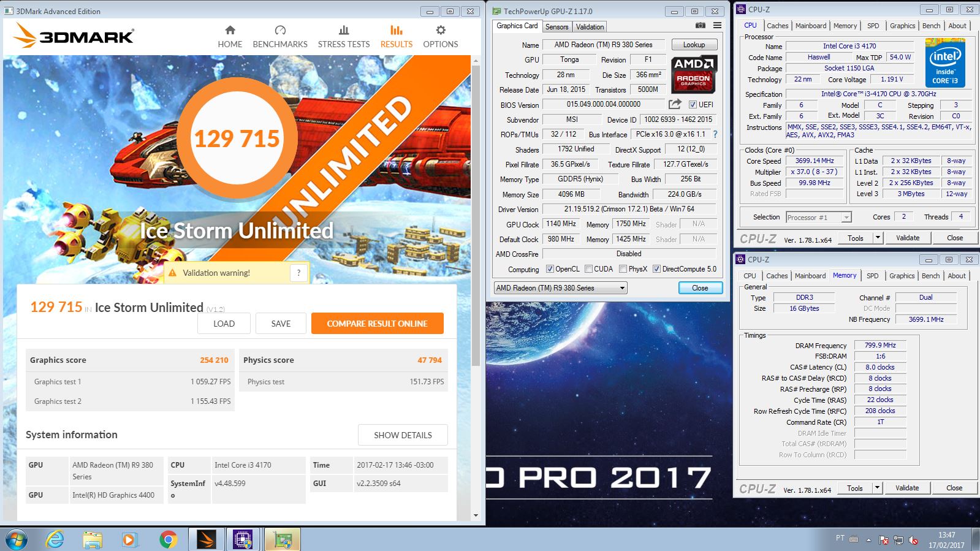The height and width of the screenshot is (551, 980).
Task: Click 3DMark vertical scrollbar thumb
Action: 476,215
